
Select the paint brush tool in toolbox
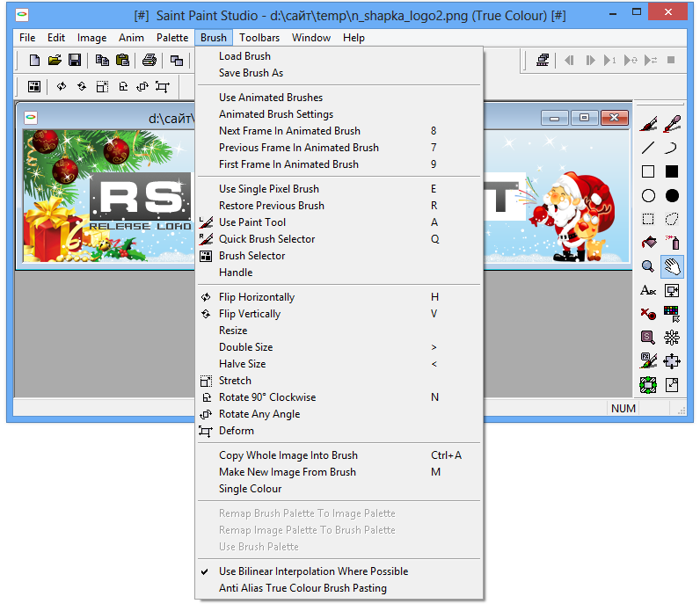(x=648, y=124)
